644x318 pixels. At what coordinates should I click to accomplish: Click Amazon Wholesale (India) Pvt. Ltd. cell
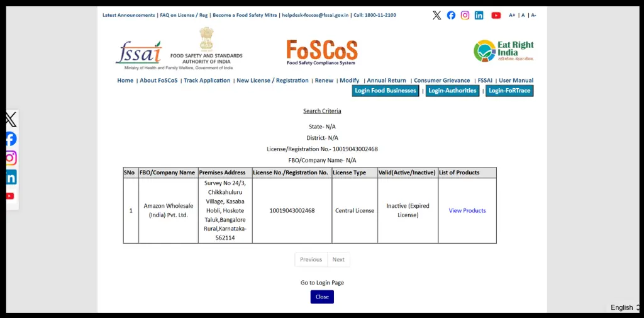(169, 210)
